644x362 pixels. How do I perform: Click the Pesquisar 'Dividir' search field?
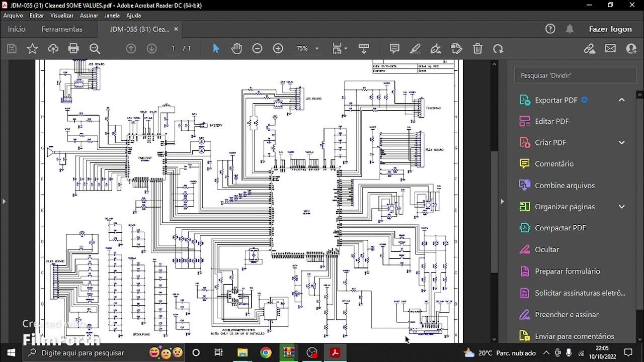click(x=575, y=75)
